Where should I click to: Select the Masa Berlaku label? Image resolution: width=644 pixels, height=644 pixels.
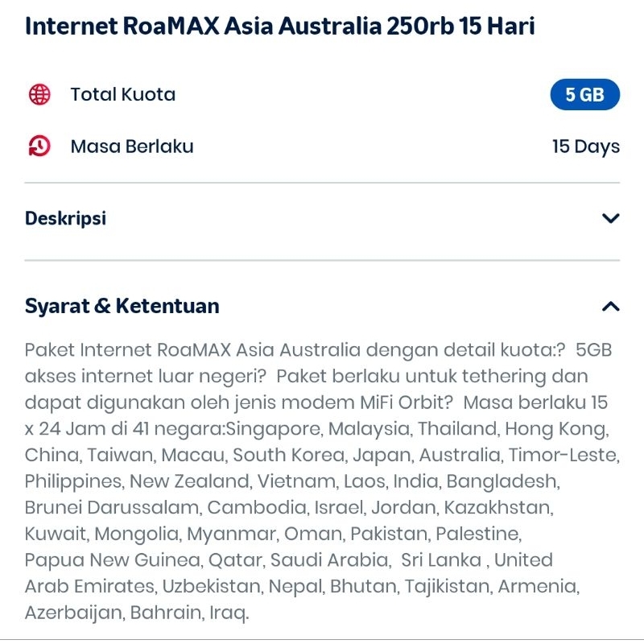[132, 147]
